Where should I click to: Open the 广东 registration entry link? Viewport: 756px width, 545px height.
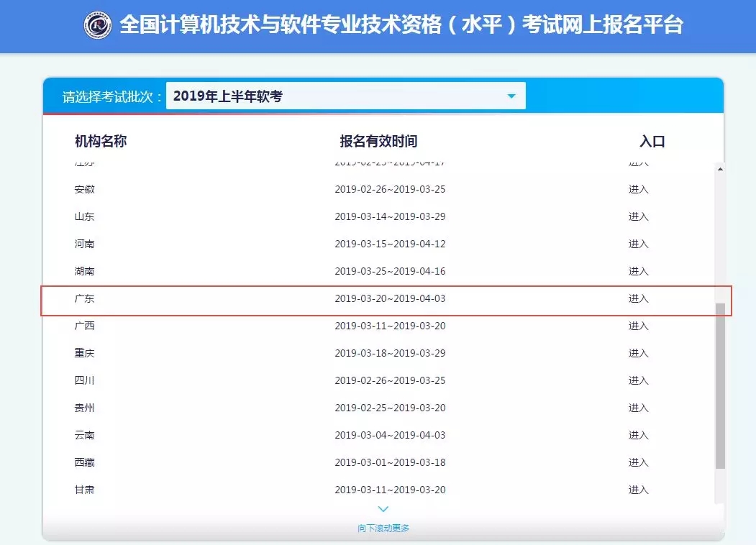tap(638, 299)
